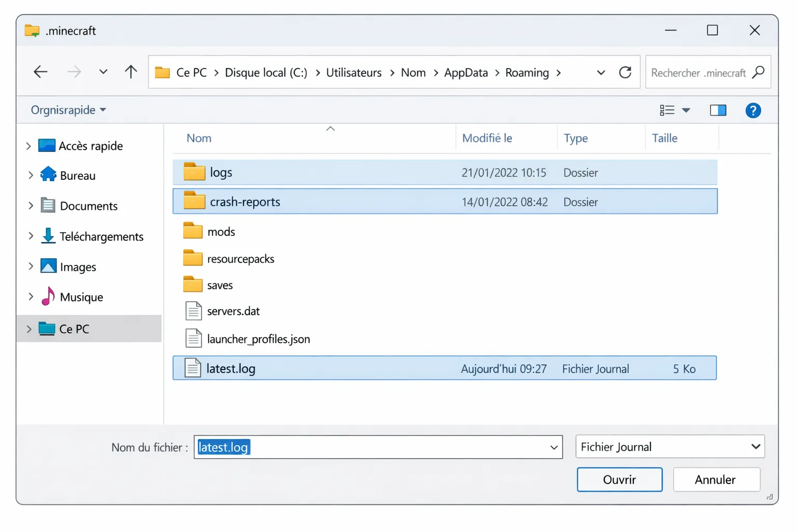
Task: Click the Téléchargements download icon in sidebar
Action: [x=48, y=236]
